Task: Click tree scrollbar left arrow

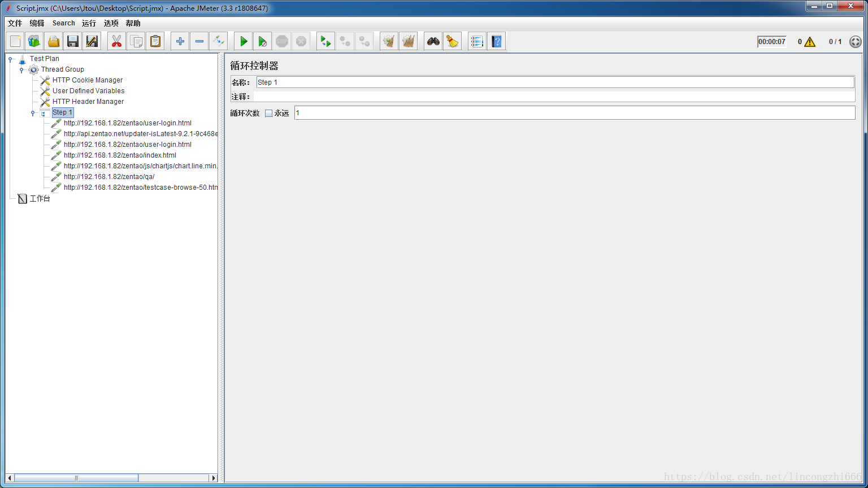Action: [x=10, y=478]
